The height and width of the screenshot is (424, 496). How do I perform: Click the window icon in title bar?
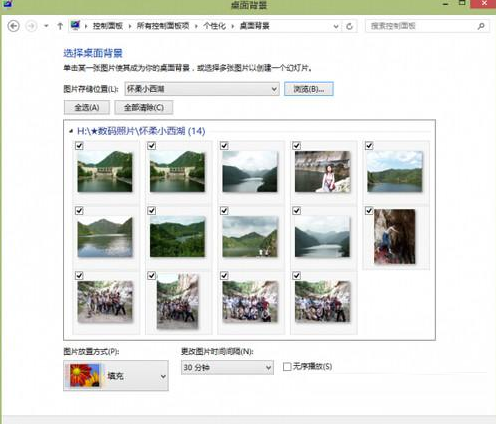8,4
